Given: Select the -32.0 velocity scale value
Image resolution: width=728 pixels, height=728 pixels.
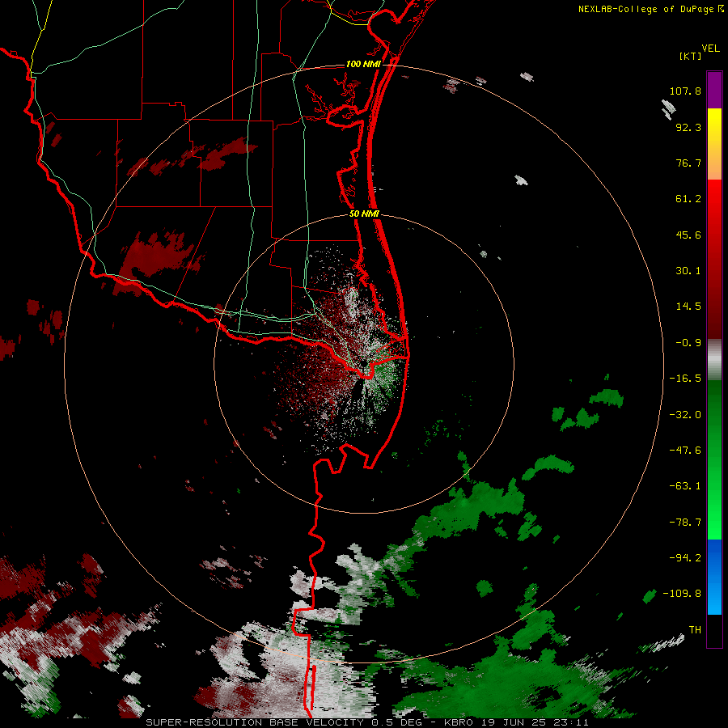Looking at the screenshot, I should point(685,415).
